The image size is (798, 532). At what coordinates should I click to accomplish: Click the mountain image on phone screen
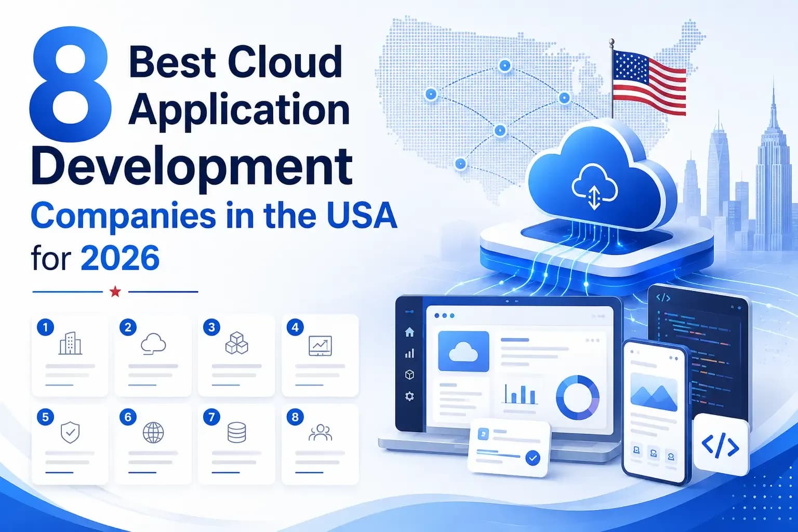point(654,392)
